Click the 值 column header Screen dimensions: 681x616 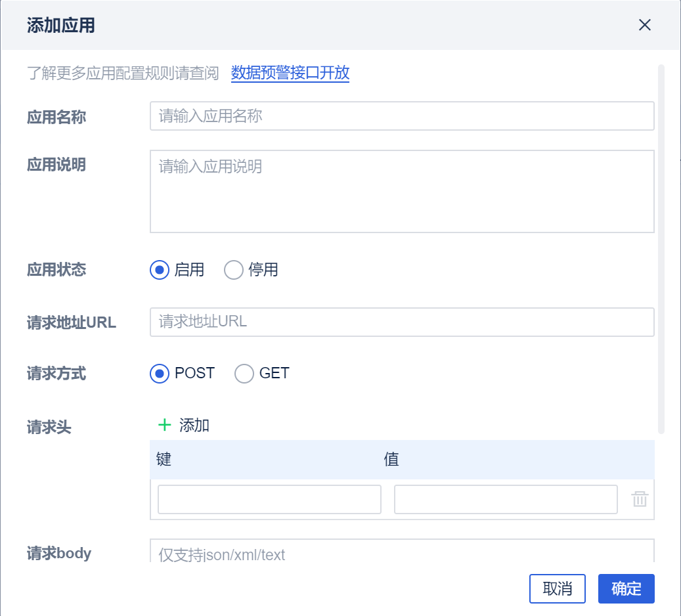click(391, 459)
